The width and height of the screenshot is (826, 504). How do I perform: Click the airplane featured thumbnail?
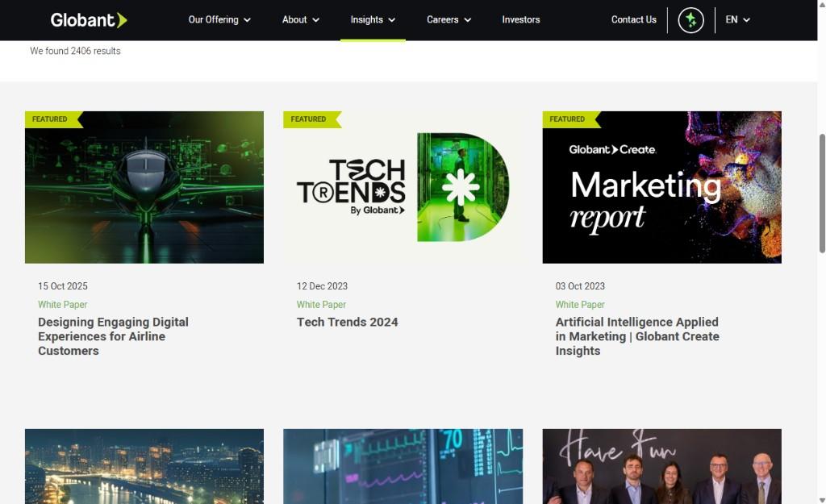click(x=144, y=187)
